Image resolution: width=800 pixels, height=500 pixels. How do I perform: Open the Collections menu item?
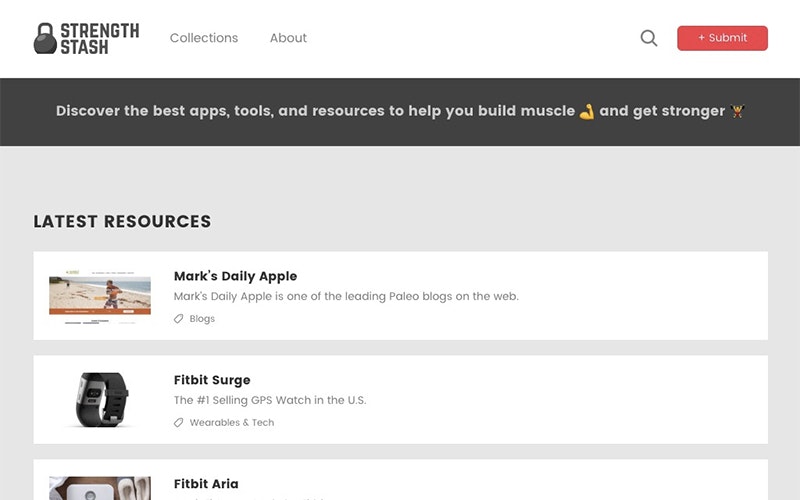204,38
